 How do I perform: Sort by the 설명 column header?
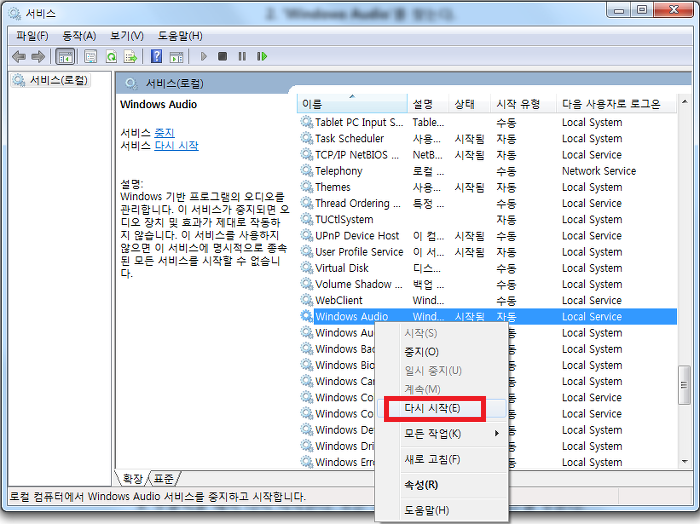[428, 104]
